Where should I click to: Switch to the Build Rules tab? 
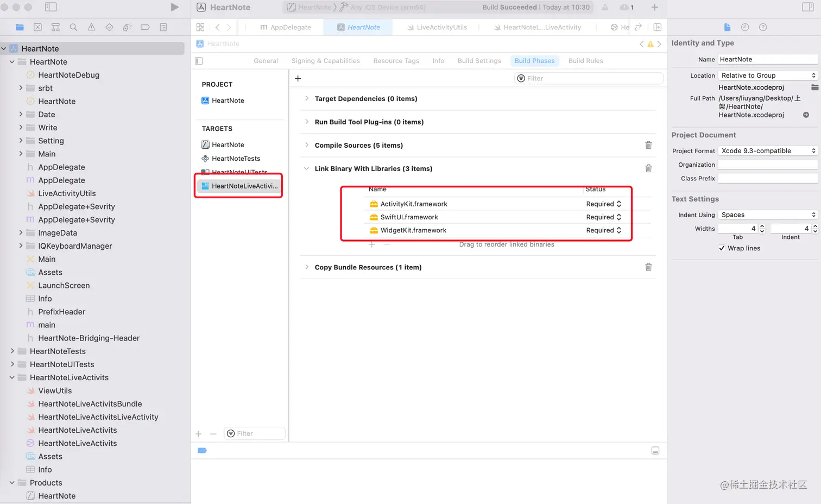click(x=585, y=61)
